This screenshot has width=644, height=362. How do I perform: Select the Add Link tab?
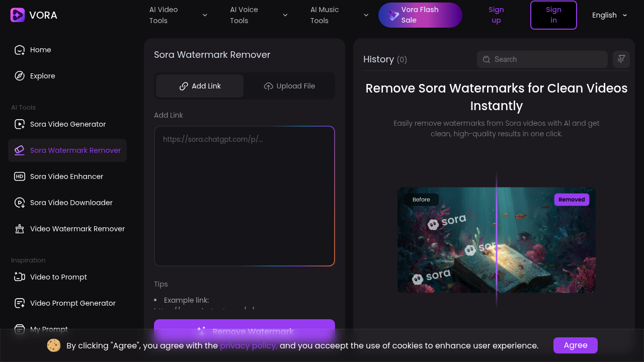coord(199,85)
